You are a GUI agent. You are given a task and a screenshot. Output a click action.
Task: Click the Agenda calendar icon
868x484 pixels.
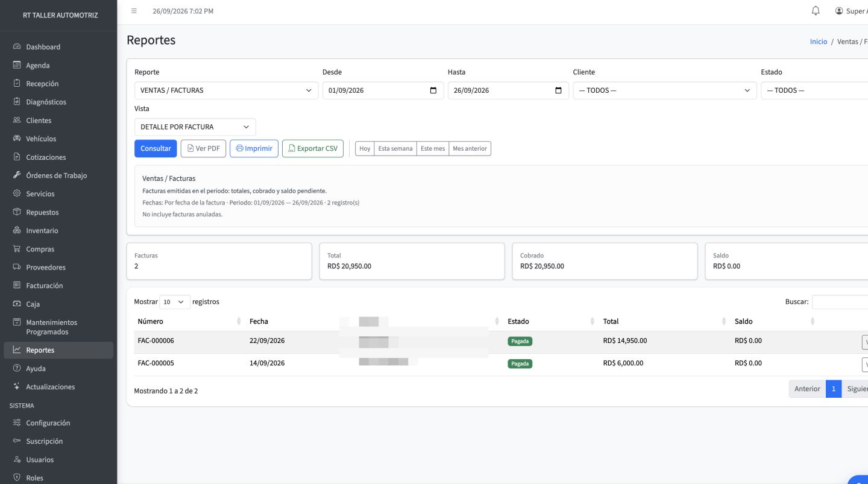click(17, 65)
